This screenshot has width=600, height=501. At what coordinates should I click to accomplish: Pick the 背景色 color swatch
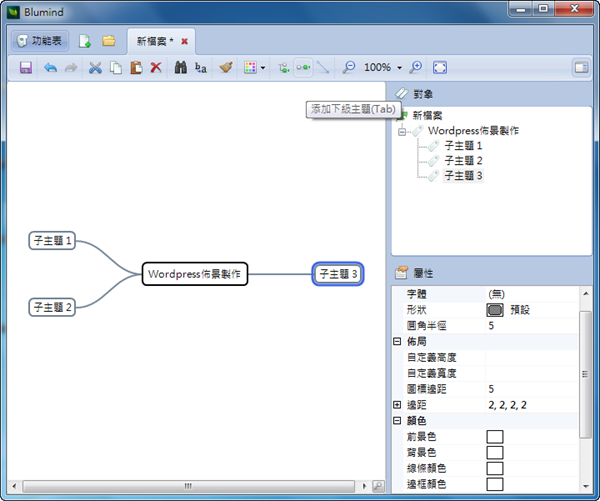pyautogui.click(x=495, y=452)
